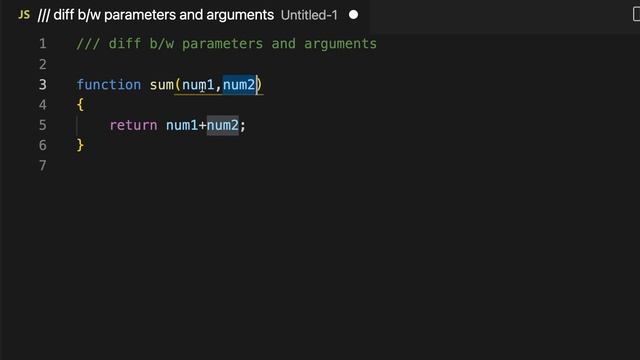Viewport: 640px width, 360px height.
Task: Click line number 3 in the gutter
Action: click(42, 84)
